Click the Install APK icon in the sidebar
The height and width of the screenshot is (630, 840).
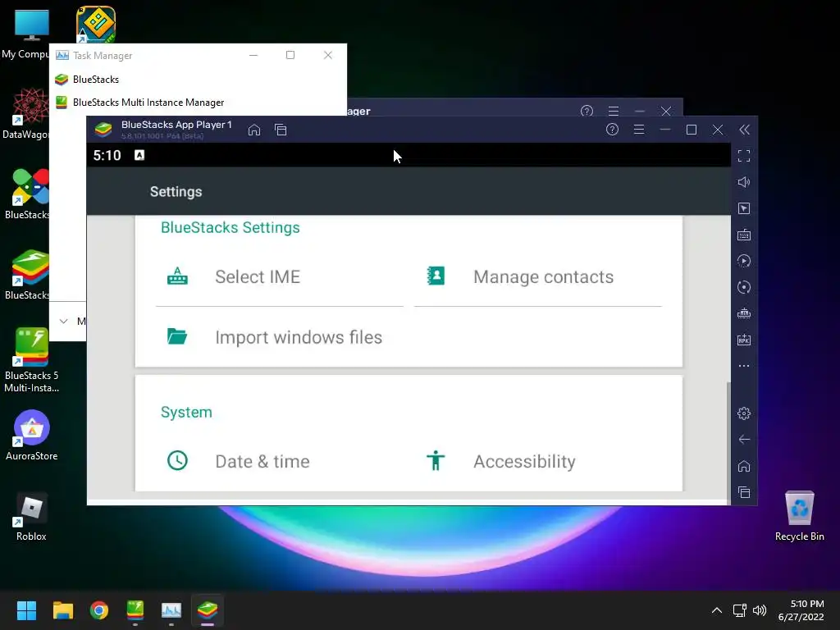coord(744,340)
